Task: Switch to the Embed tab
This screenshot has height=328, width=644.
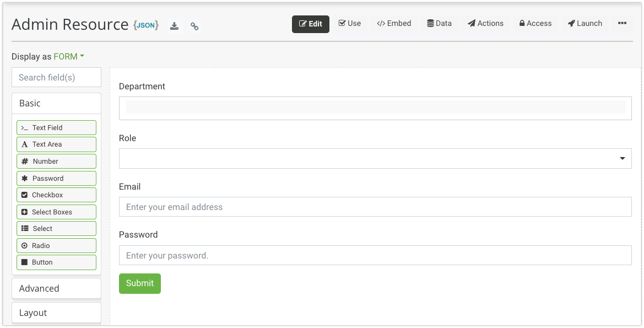Action: (394, 24)
